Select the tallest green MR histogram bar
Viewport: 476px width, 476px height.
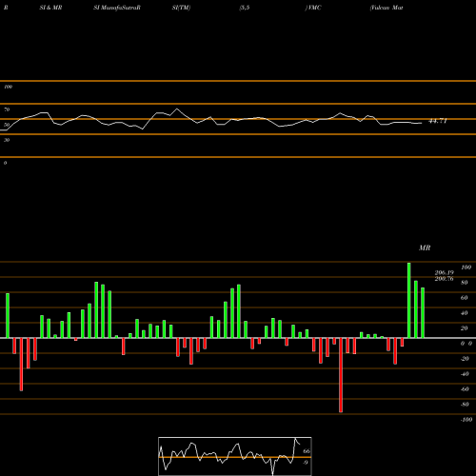click(409, 300)
